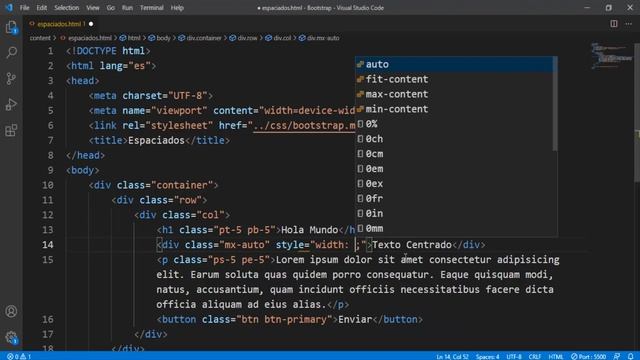Choose 'fit-content' suggestion
This screenshot has height=360, width=640.
pyautogui.click(x=454, y=79)
